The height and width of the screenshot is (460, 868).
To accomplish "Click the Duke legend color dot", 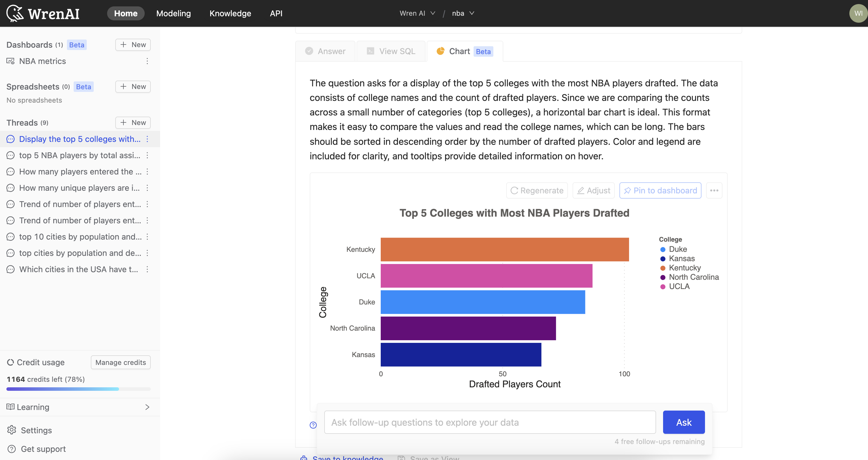I will 662,249.
